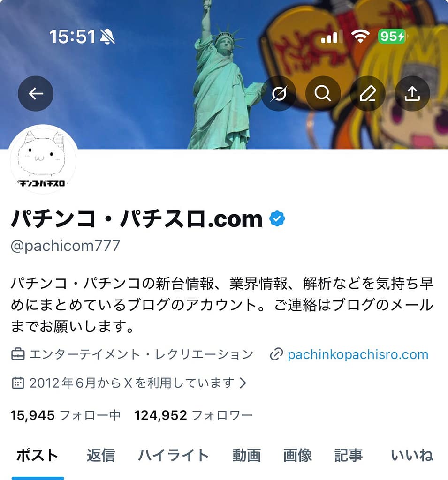The width and height of the screenshot is (448, 480).
Task: Select the 動画 tab
Action: tap(246, 455)
